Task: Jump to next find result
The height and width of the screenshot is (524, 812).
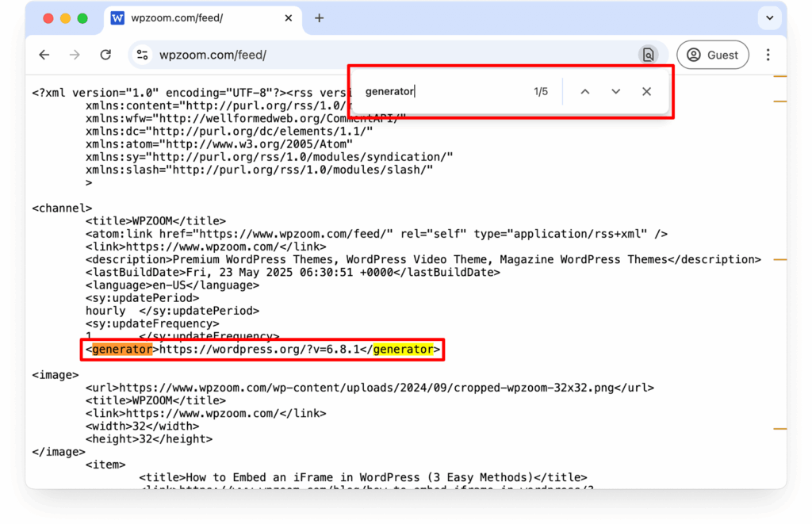Action: click(x=615, y=92)
